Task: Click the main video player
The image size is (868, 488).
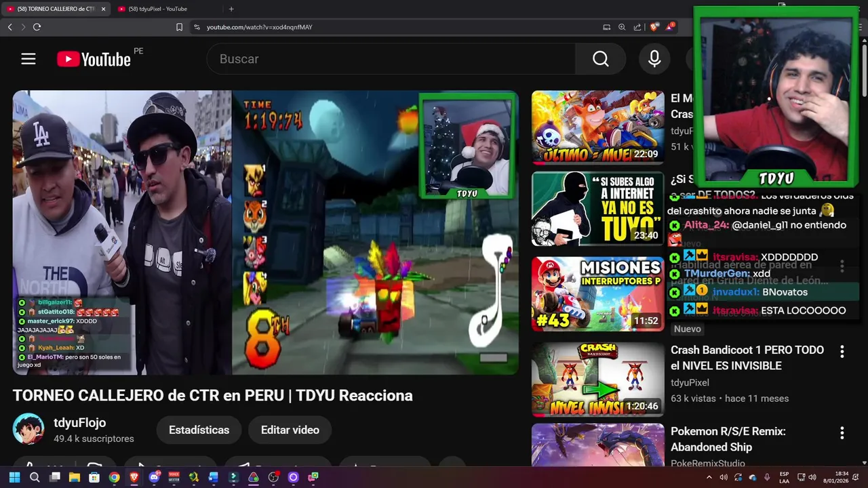Action: pyautogui.click(x=265, y=232)
